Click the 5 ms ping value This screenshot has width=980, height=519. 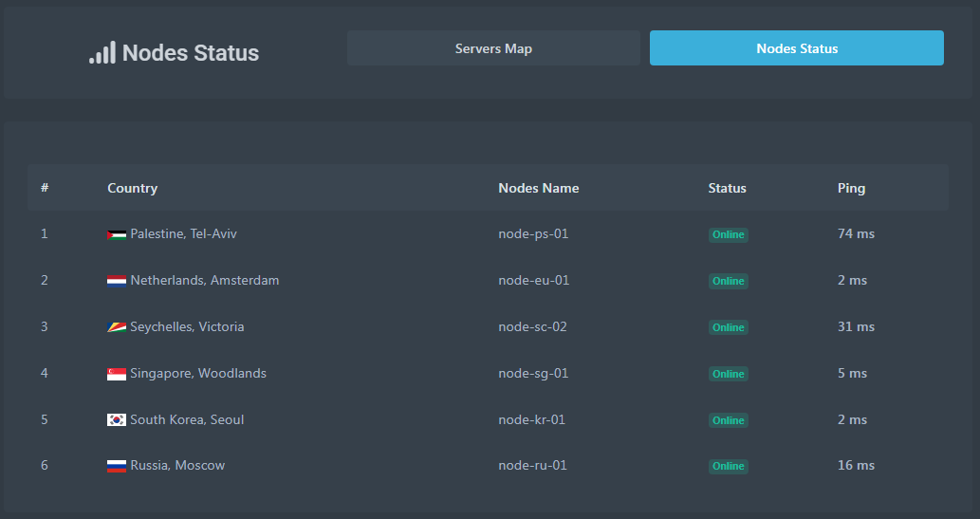852,373
